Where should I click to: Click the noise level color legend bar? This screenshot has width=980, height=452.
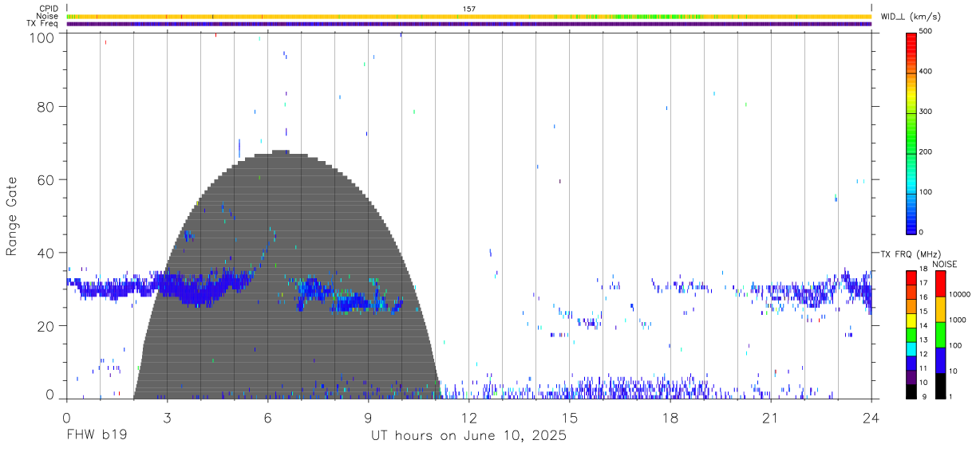point(939,333)
